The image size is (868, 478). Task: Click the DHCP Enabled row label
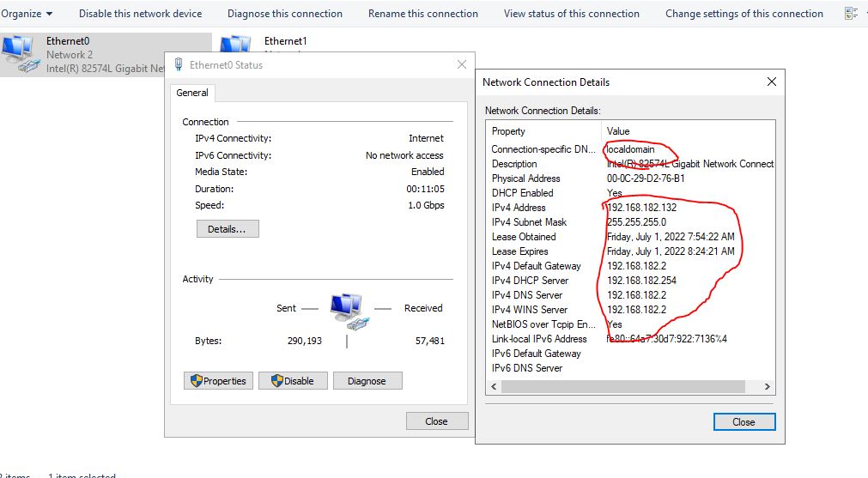click(523, 192)
